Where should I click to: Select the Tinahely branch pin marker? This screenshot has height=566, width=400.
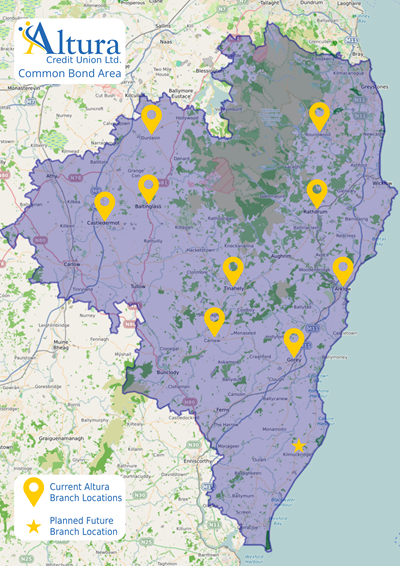click(233, 271)
